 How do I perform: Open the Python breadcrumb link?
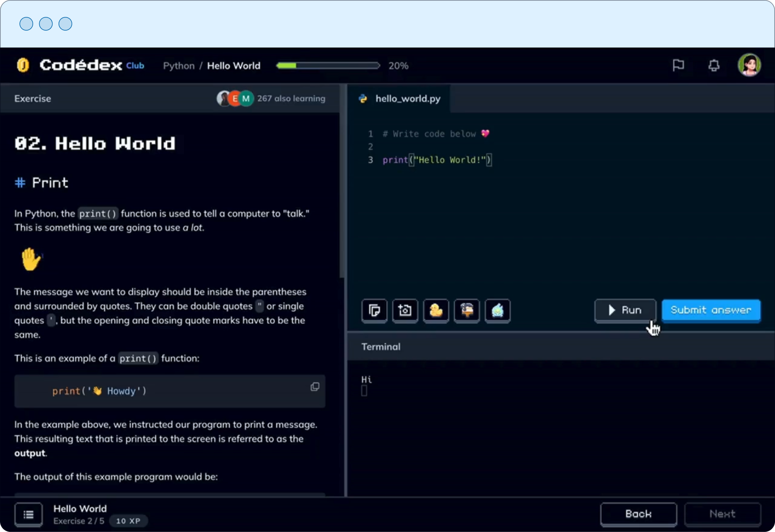click(178, 65)
